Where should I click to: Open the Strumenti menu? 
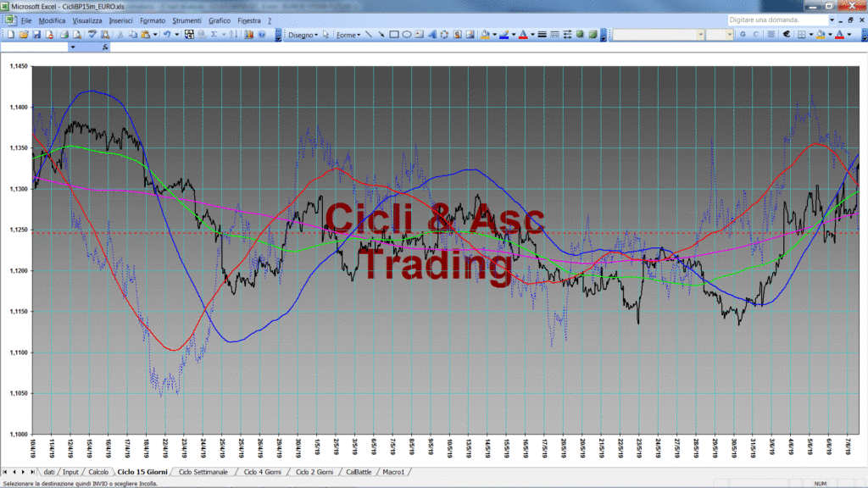(x=186, y=20)
